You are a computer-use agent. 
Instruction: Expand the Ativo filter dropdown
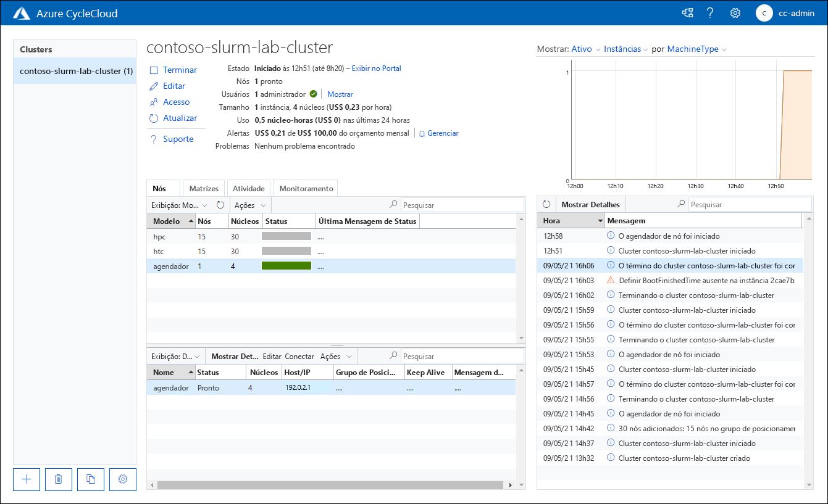coord(585,49)
